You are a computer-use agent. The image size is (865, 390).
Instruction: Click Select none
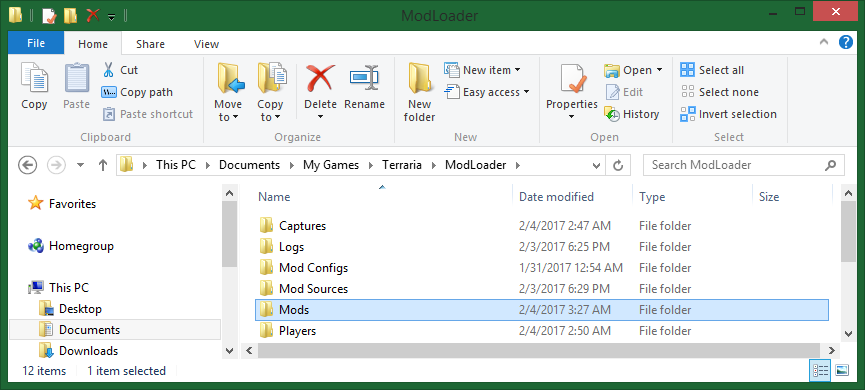point(719,92)
